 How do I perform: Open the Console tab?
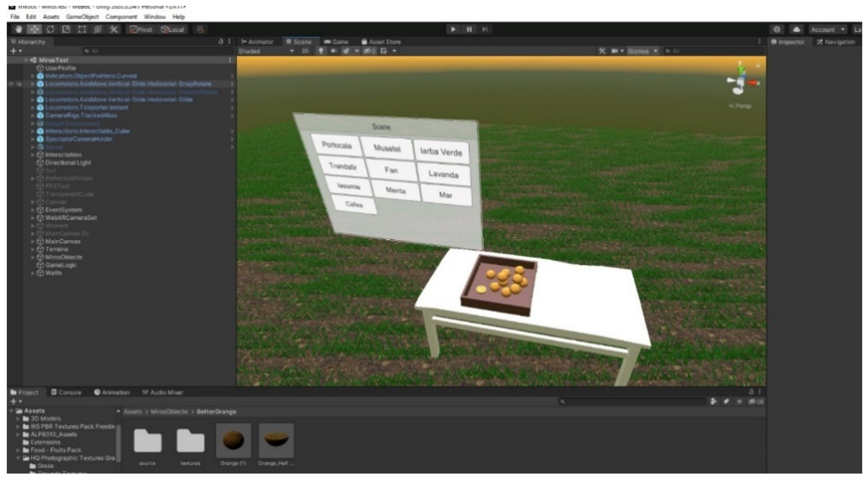pos(66,392)
